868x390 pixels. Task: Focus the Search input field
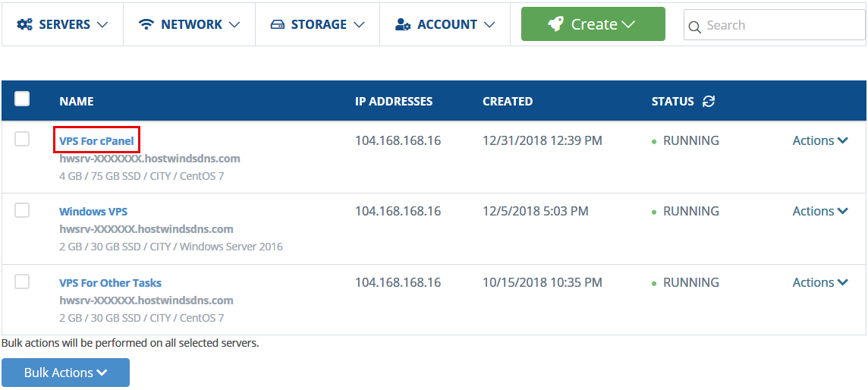(x=775, y=25)
